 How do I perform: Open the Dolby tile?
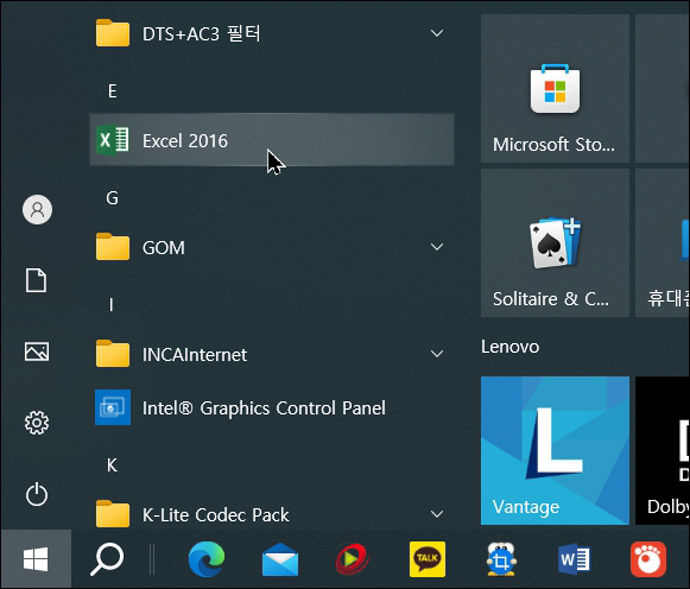(x=663, y=450)
